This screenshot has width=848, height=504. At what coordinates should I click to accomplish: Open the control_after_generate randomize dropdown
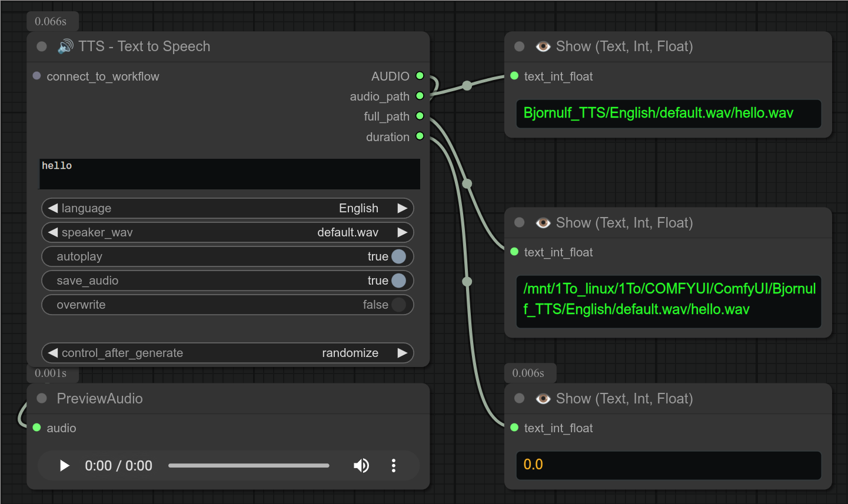pyautogui.click(x=227, y=353)
